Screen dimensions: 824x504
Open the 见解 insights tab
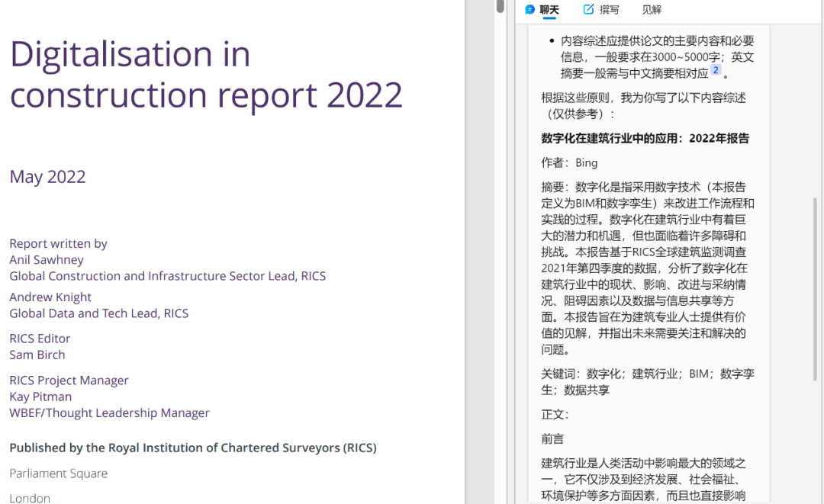[651, 9]
